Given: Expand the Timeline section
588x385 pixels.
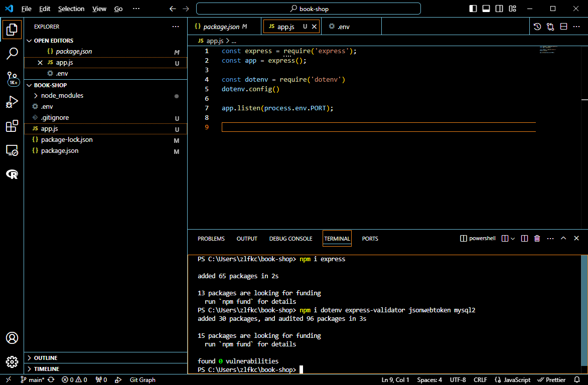Looking at the screenshot, I should tap(29, 369).
